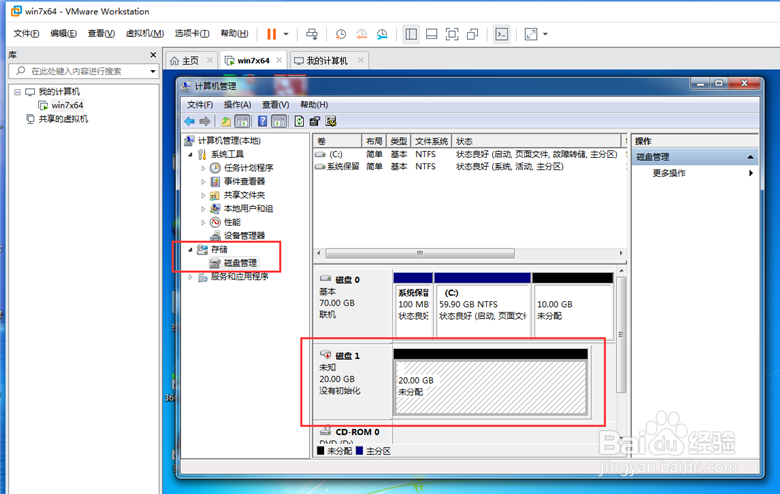
Task: Click the up one level icon
Action: point(226,121)
